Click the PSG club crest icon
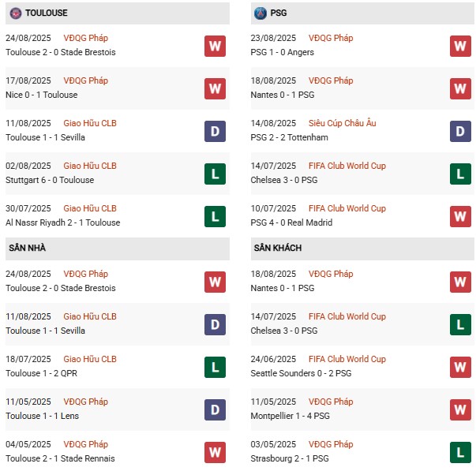The height and width of the screenshot is (471, 476). pyautogui.click(x=260, y=13)
